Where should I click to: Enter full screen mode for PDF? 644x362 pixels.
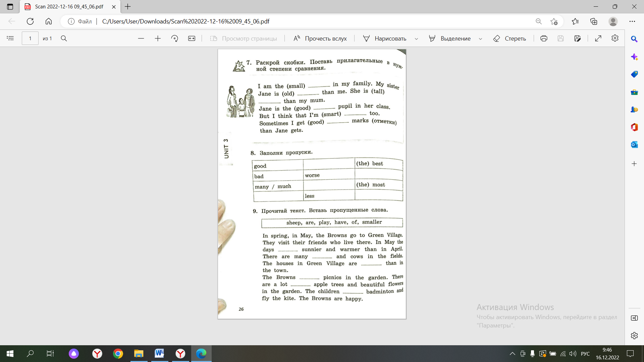click(x=598, y=38)
